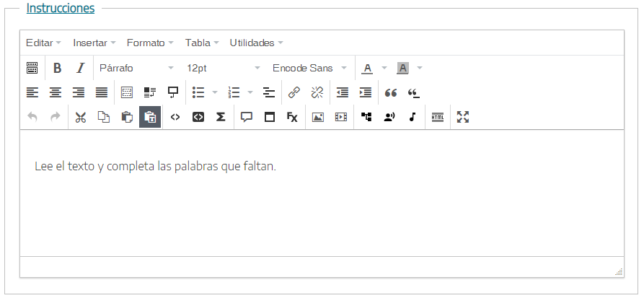Insert a hyperlink
Image resolution: width=644 pixels, height=298 pixels.
click(x=294, y=92)
